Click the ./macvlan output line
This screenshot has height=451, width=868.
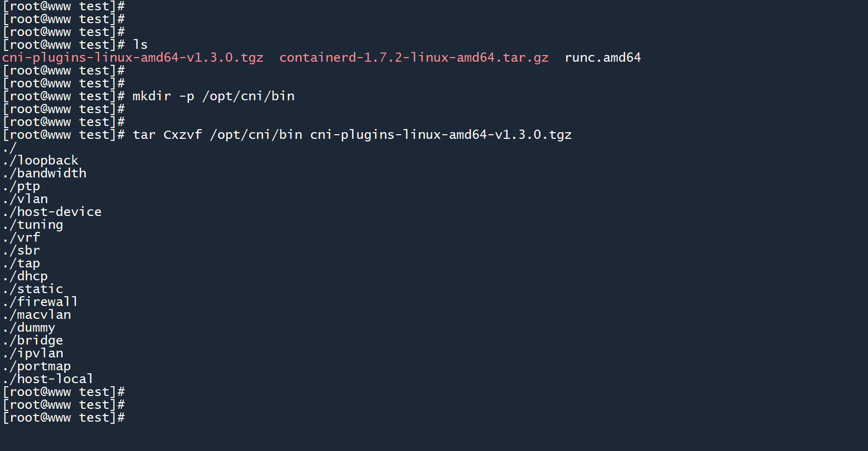pos(36,315)
